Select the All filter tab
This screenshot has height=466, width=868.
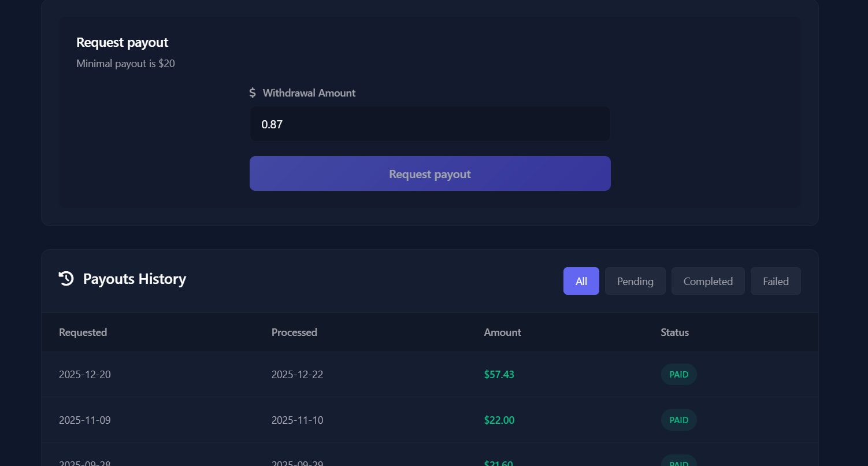pos(581,281)
